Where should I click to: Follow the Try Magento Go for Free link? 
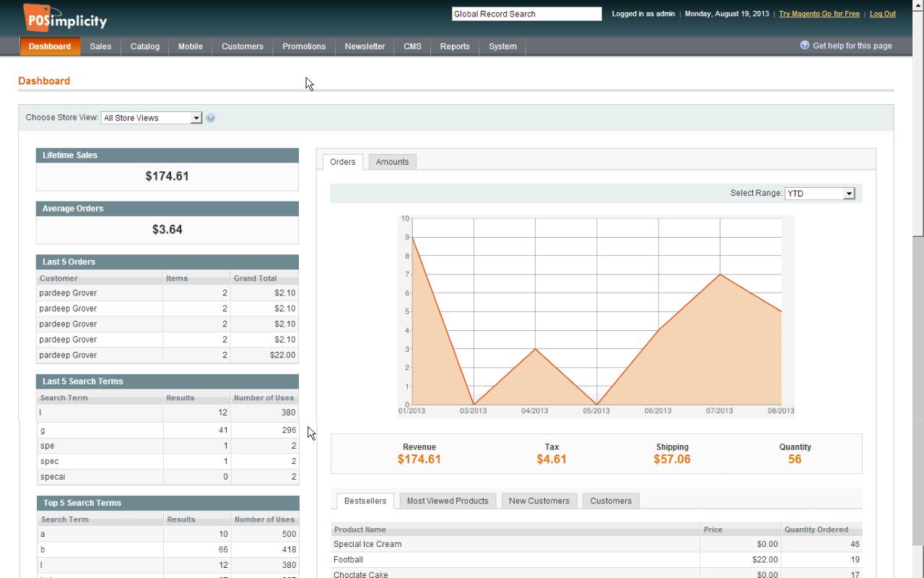click(x=819, y=14)
